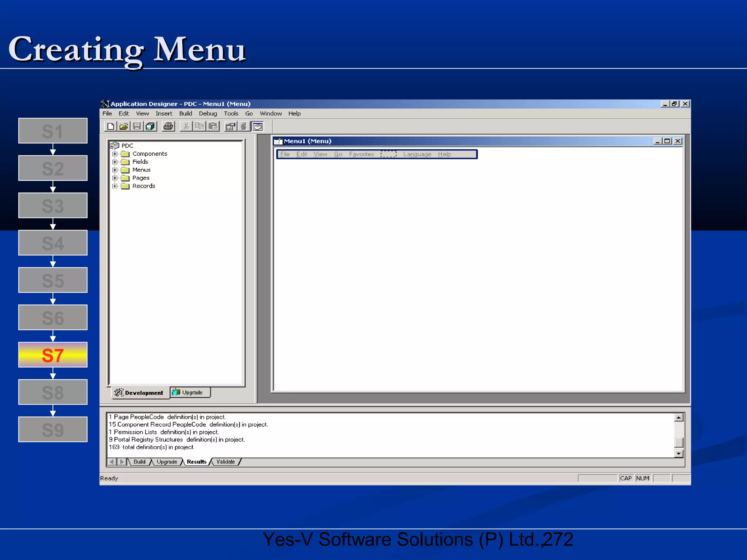This screenshot has width=747, height=560.
Task: Select the Results output tab
Action: pos(197,462)
